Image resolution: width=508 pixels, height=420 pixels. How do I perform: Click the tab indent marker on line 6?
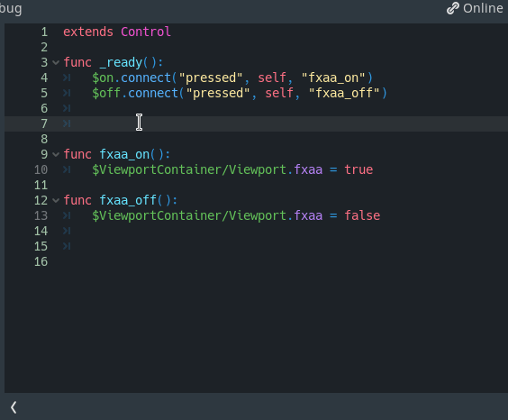pos(67,108)
